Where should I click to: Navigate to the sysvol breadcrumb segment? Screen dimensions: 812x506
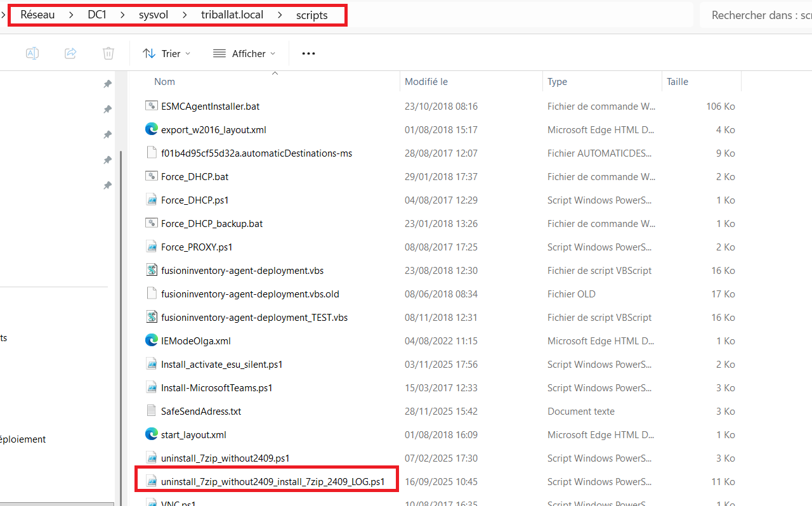point(154,15)
